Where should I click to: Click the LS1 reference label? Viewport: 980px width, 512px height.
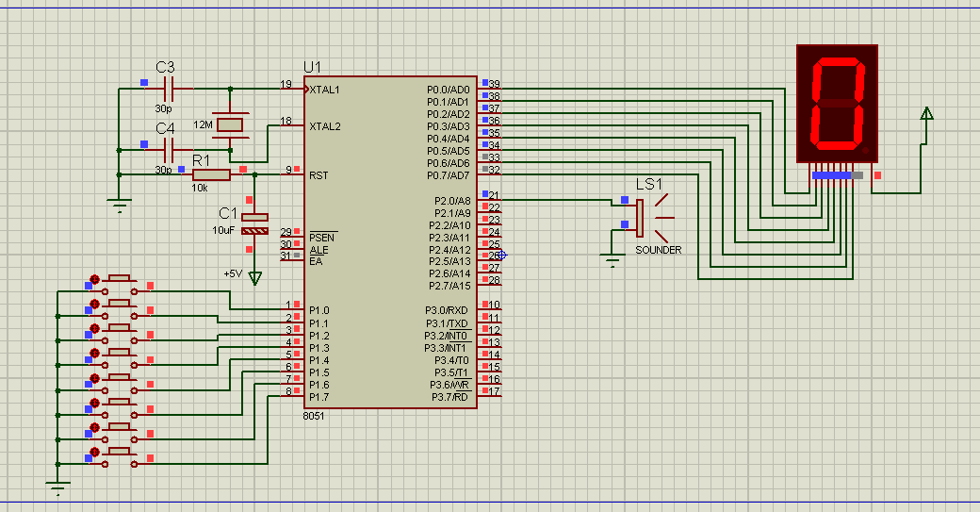pos(648,184)
